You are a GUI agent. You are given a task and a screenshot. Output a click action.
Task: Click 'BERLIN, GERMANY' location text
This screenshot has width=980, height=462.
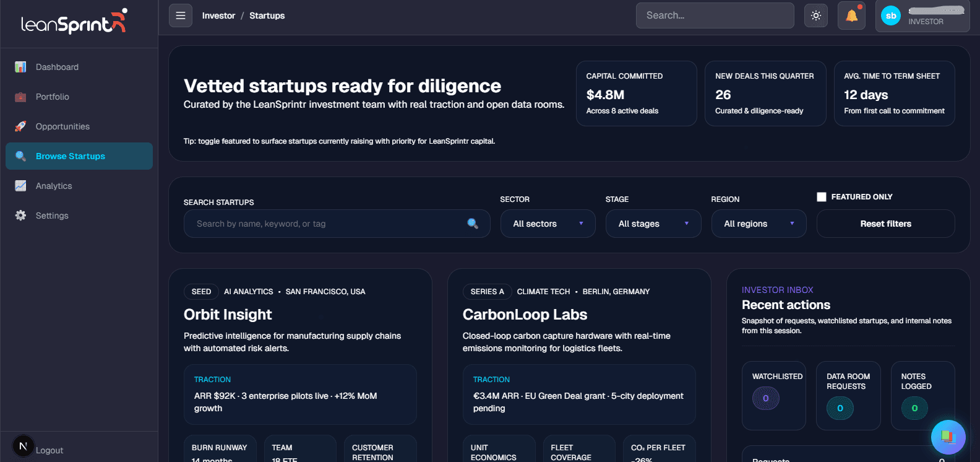[616, 292]
